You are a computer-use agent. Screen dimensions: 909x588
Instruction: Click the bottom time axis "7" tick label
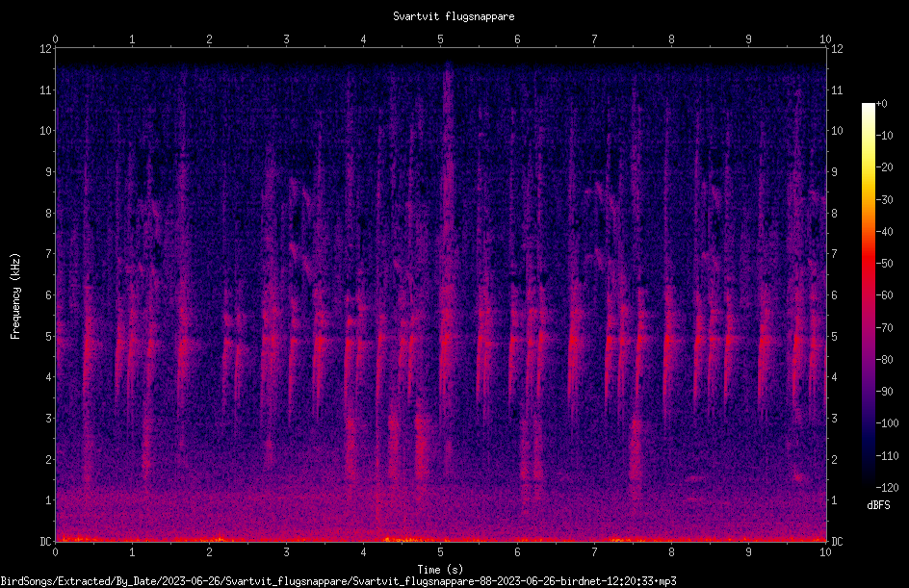(x=594, y=552)
